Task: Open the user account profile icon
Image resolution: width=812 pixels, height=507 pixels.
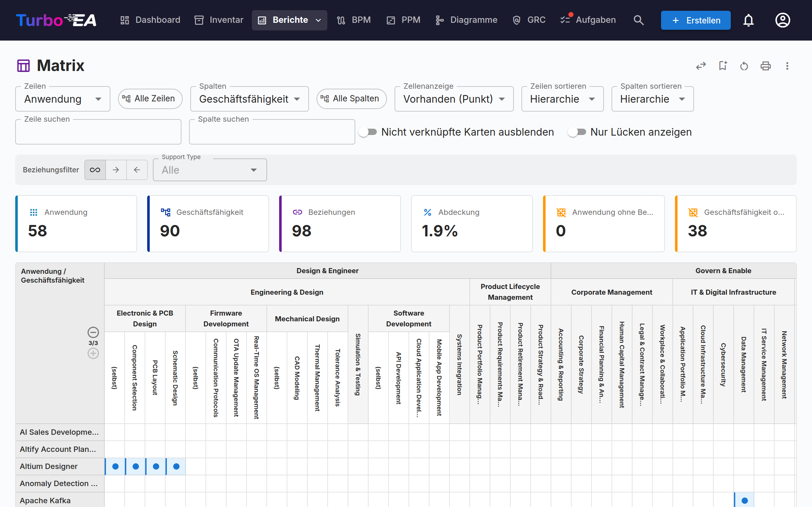Action: pos(783,20)
